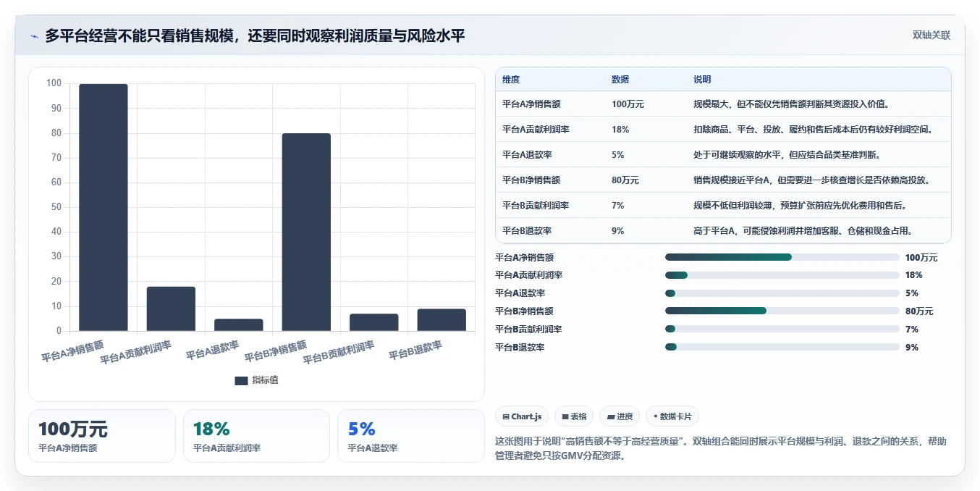The height and width of the screenshot is (491, 980).
Task: Click table cell 平台A贡献利润率
Action: coord(536,130)
